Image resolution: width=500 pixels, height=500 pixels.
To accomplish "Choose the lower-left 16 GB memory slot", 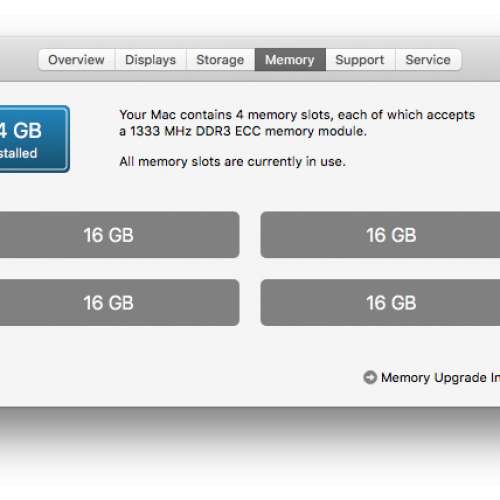I will [120, 302].
